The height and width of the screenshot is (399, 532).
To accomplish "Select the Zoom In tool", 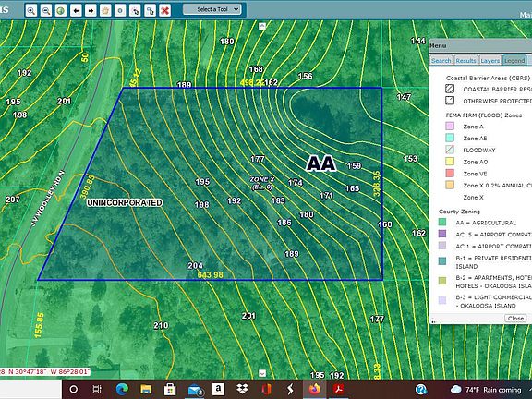I will coord(30,10).
